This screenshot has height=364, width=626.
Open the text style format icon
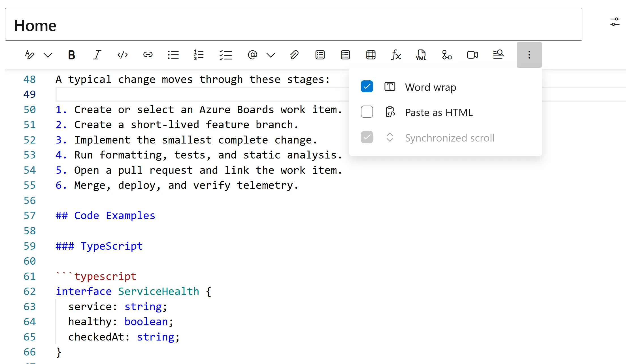click(x=29, y=55)
